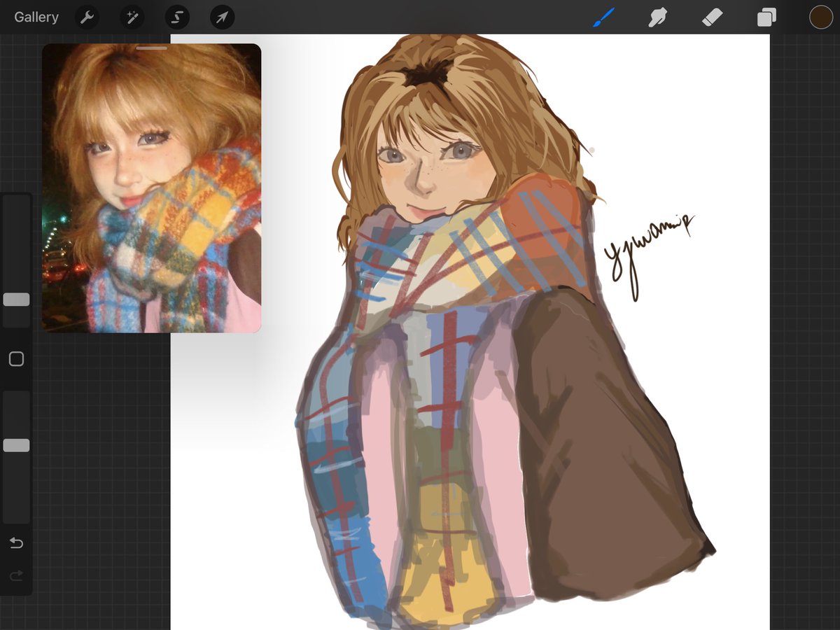840x630 pixels.
Task: Tap the floating reference photo
Action: click(151, 189)
